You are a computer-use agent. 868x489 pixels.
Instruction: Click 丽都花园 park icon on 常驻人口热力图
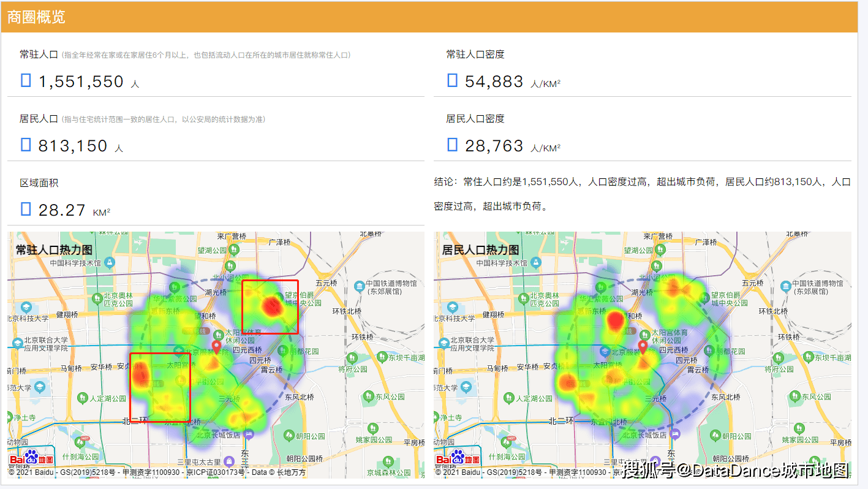coord(283,351)
